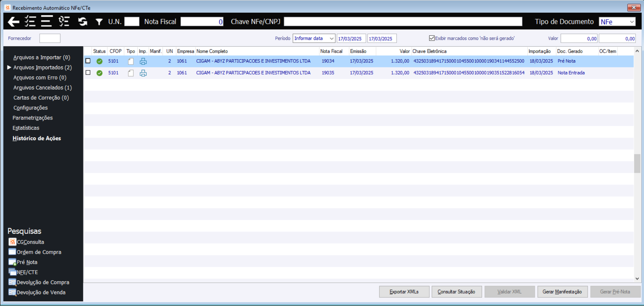Image resolution: width=644 pixels, height=306 pixels.
Task: Click the Consultar Situação button
Action: point(457,292)
